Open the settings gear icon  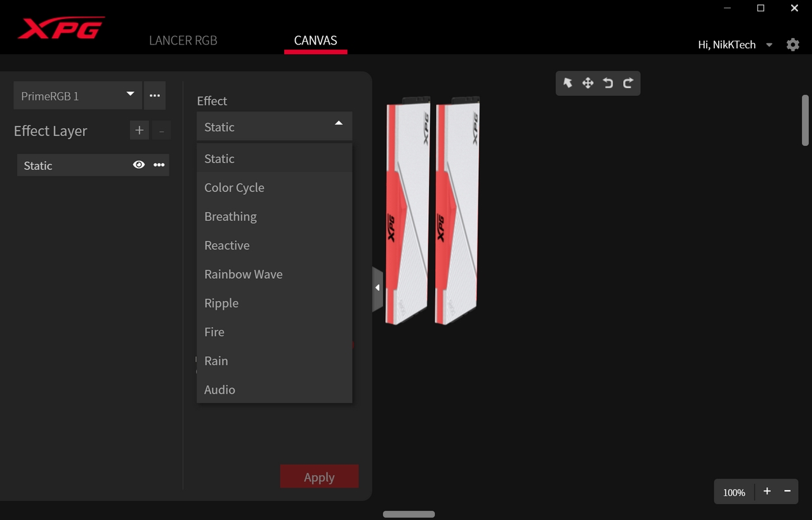click(793, 45)
